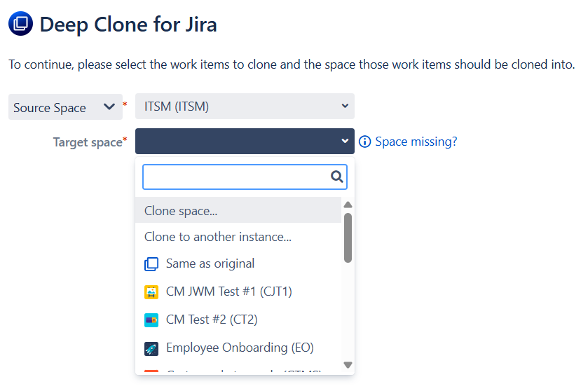
Task: Click the list scrollbar down arrow
Action: tap(348, 365)
